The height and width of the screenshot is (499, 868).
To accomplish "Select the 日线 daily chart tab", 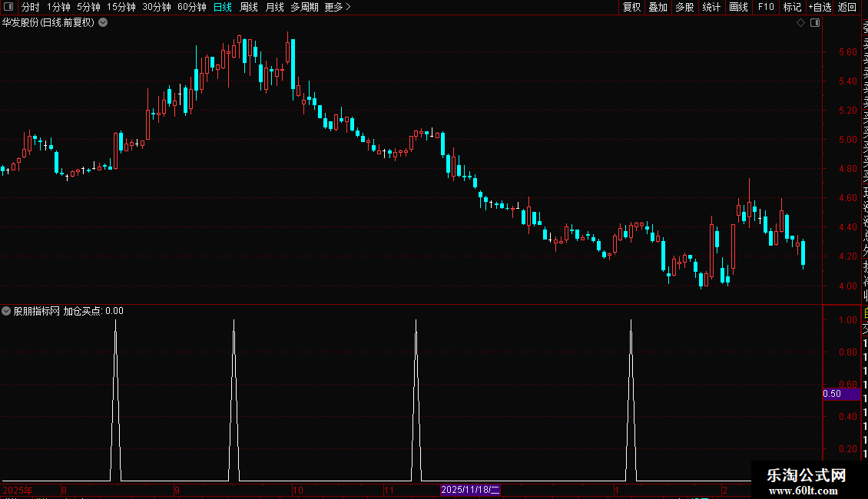I will [223, 7].
